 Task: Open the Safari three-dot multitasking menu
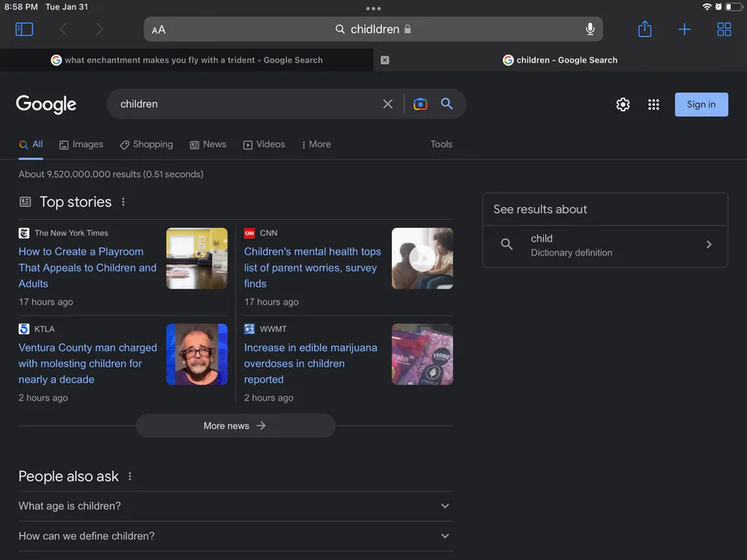pyautogui.click(x=373, y=8)
